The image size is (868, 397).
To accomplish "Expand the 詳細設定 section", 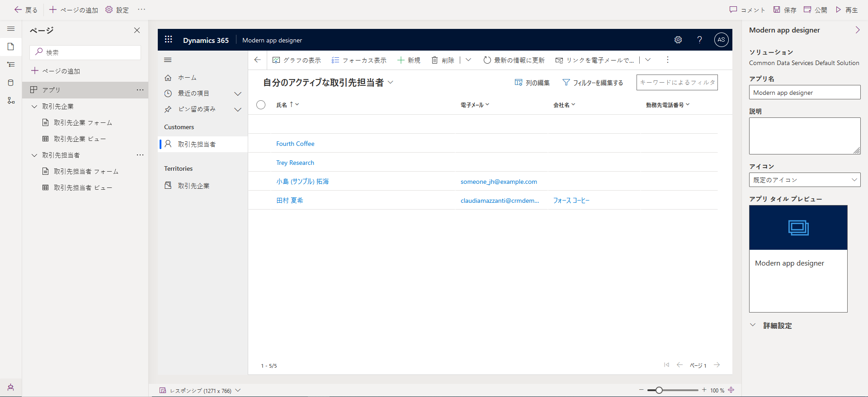I will tap(771, 326).
